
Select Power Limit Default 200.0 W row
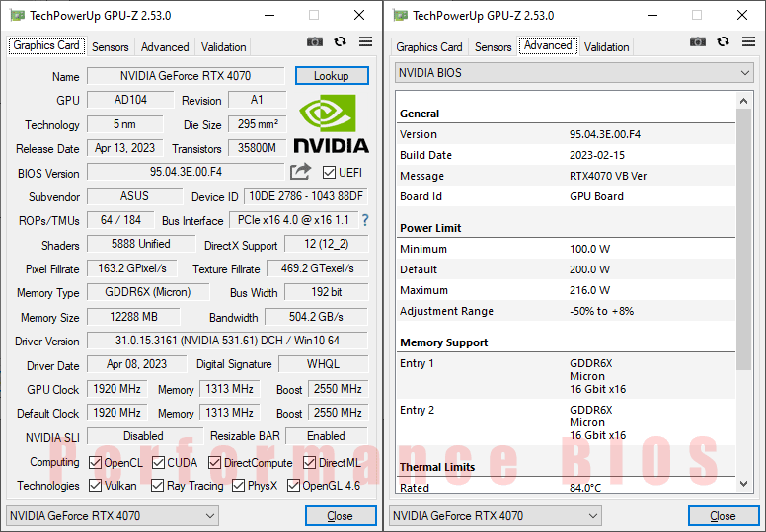(566, 269)
